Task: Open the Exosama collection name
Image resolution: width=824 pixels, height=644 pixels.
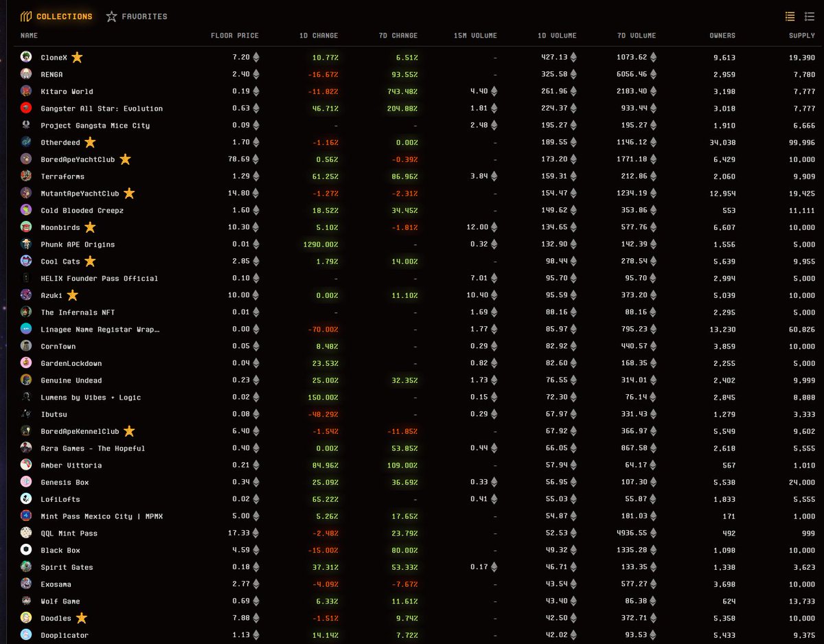Action: pyautogui.click(x=56, y=584)
